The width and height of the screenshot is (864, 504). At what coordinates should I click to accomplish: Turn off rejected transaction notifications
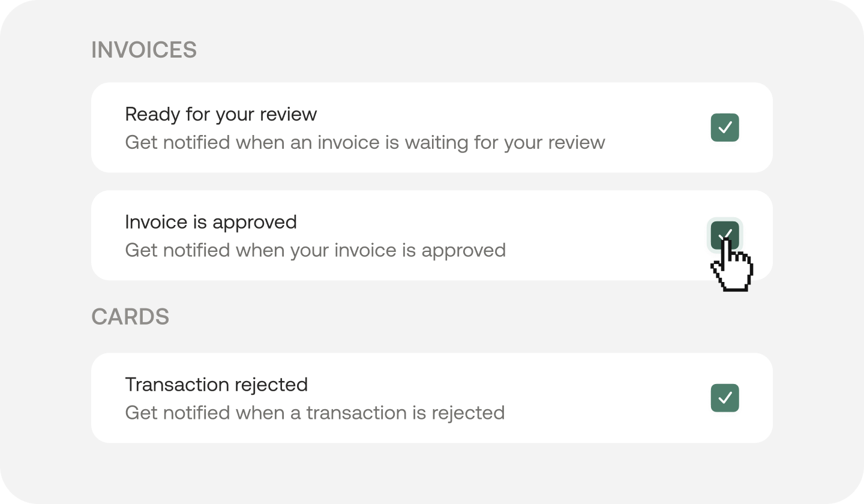[725, 398]
